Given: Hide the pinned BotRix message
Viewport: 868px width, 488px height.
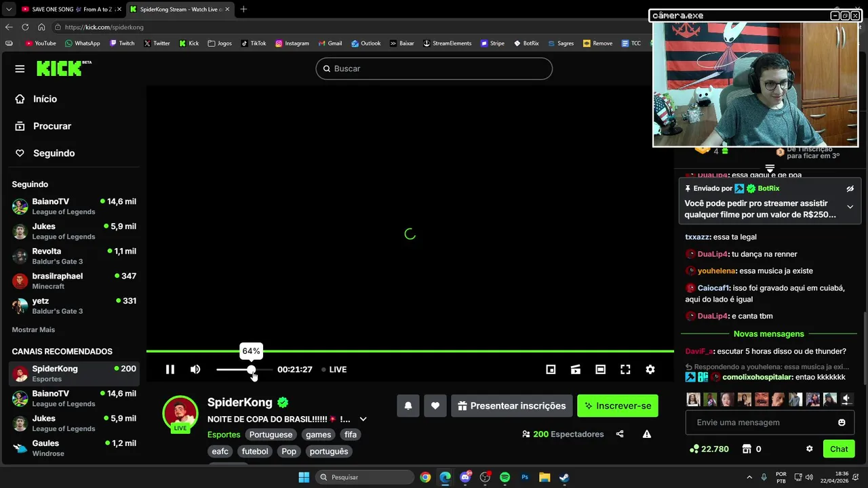Looking at the screenshot, I should pos(850,188).
